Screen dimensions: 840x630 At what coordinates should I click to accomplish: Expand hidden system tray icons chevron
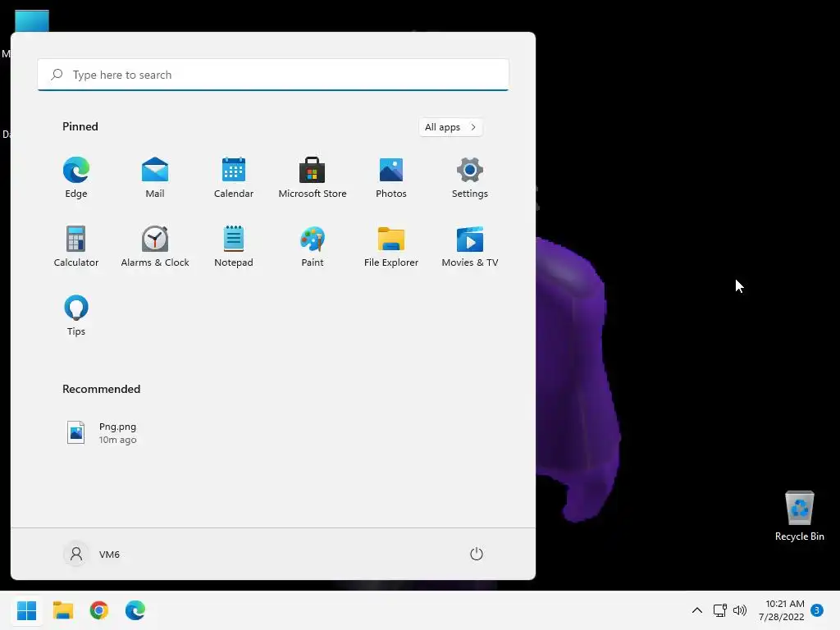pos(697,610)
